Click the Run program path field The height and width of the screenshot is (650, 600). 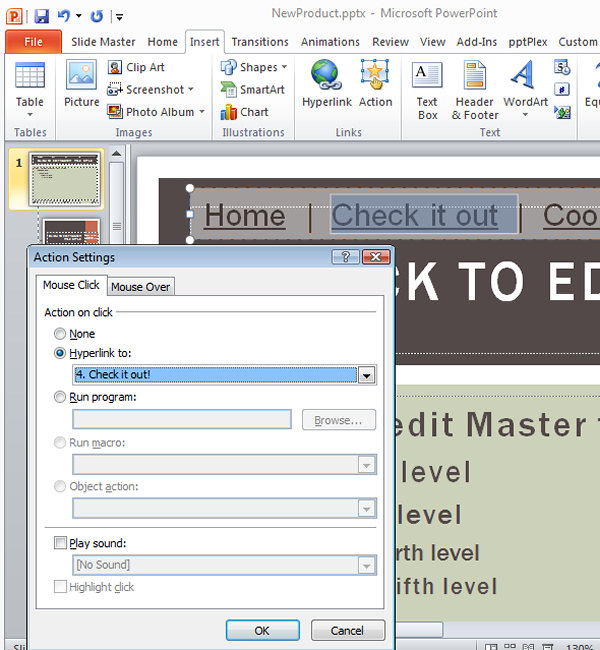[x=182, y=420]
